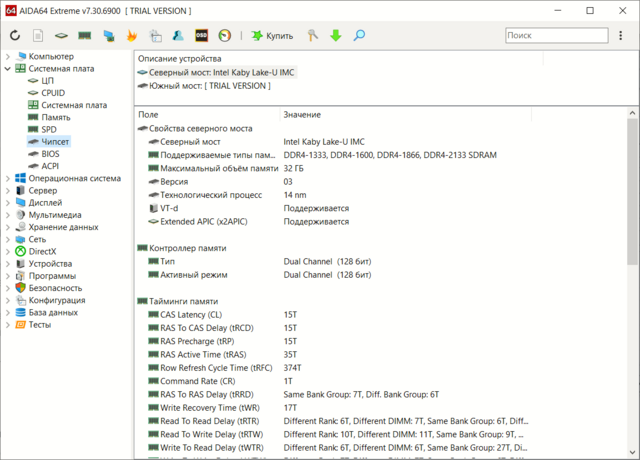Click the Поиск search field
The width and height of the screenshot is (640, 460).
tap(558, 35)
